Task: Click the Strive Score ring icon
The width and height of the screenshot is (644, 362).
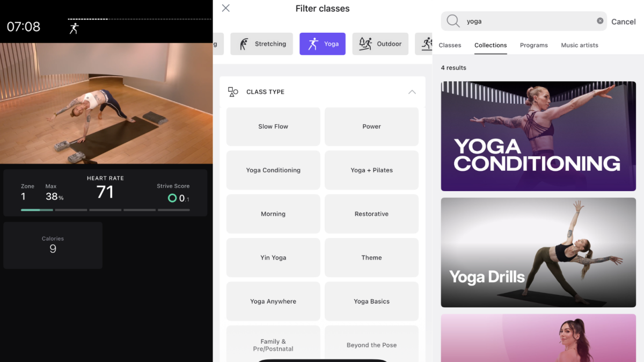Action: click(172, 198)
